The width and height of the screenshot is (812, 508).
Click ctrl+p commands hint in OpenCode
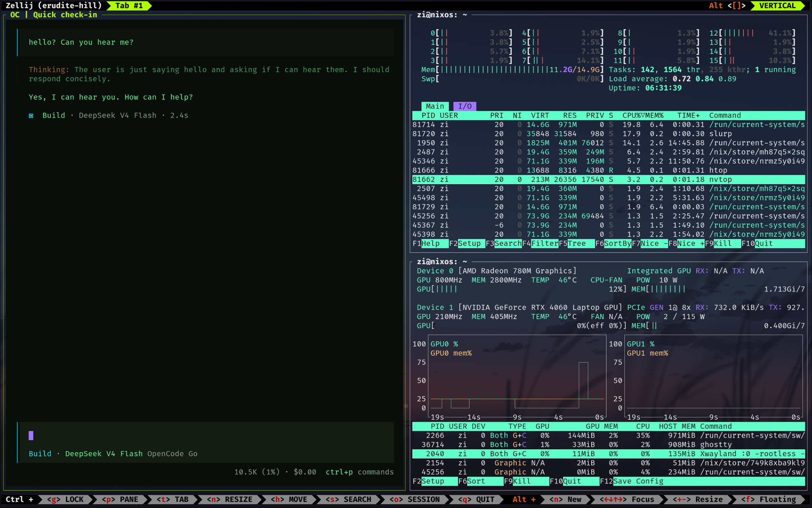point(359,472)
